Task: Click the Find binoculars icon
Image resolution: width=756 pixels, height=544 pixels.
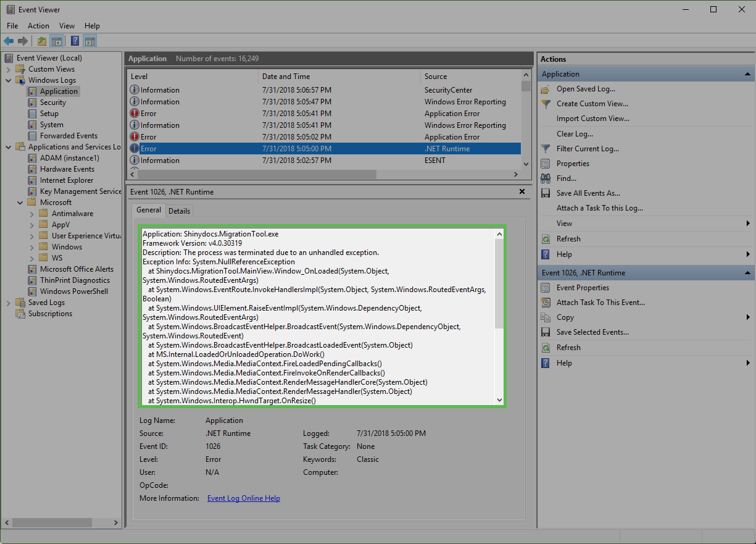Action: (x=546, y=178)
